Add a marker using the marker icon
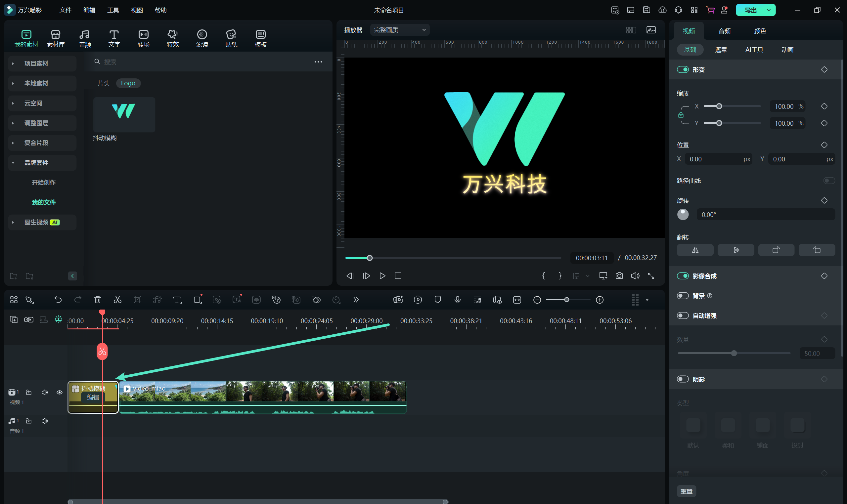Viewport: 847px width, 504px height. (x=437, y=300)
